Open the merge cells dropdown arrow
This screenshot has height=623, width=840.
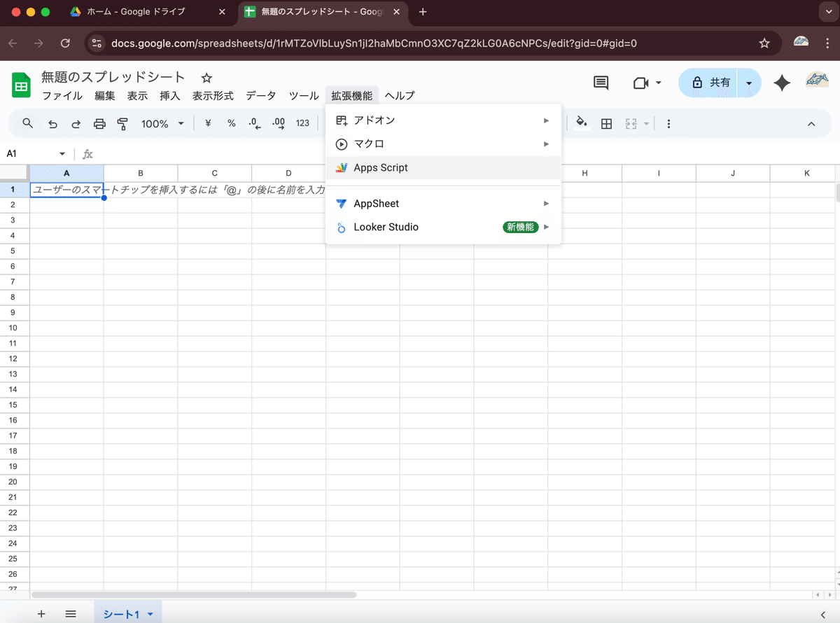(x=645, y=123)
